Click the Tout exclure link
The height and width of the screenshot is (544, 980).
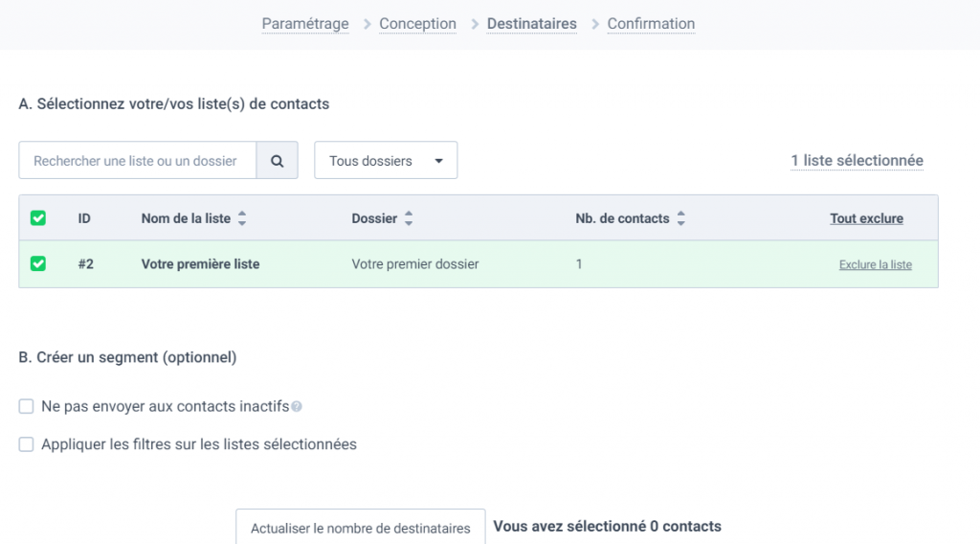(x=866, y=218)
